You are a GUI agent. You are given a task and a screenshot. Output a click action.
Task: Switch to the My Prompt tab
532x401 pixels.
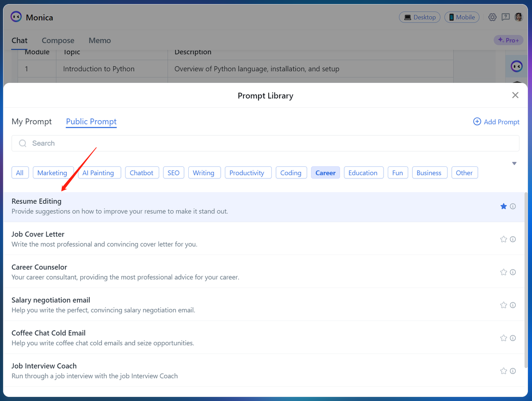point(32,121)
